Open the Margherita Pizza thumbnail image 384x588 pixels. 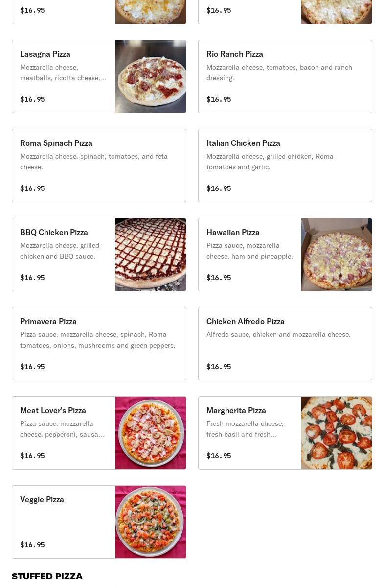337,433
